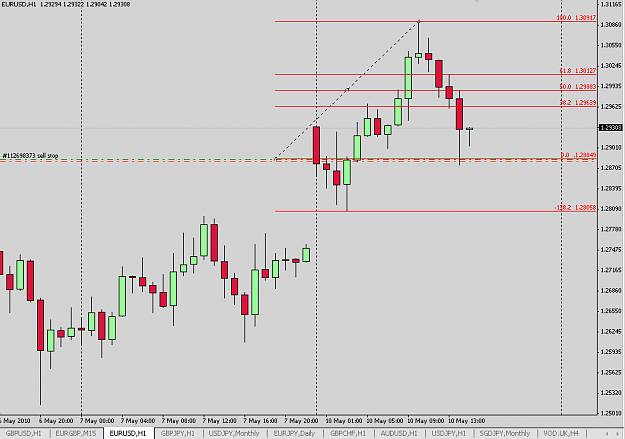The height and width of the screenshot is (439, 625).
Task: Click the 1.30860 price axis label
Action: [x=611, y=25]
